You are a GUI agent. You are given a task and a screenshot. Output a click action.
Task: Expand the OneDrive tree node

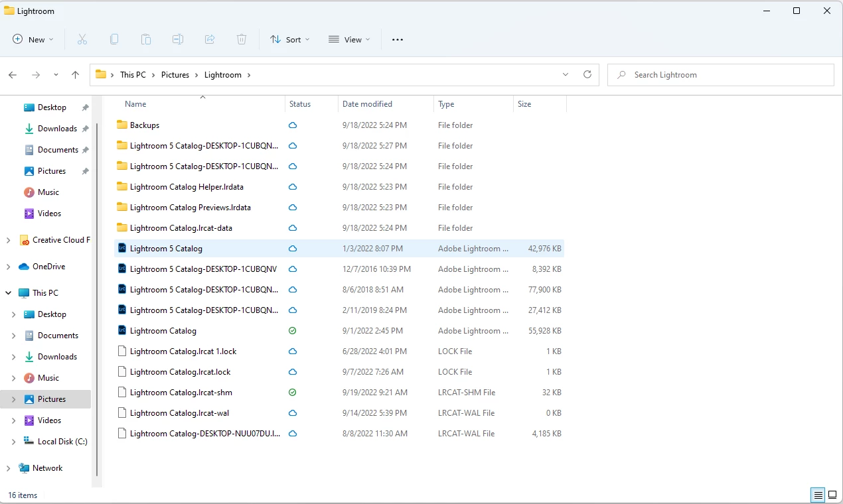[x=8, y=267]
